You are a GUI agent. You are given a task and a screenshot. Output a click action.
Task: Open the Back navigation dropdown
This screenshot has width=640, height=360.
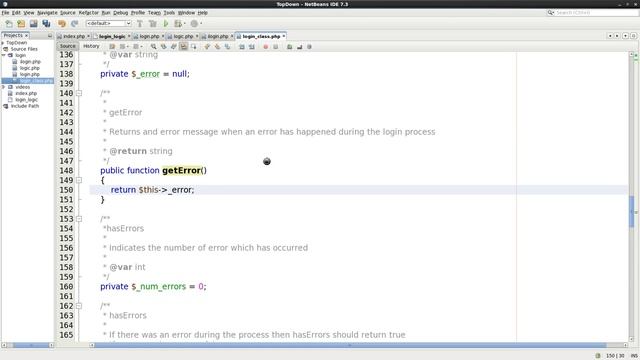click(x=128, y=47)
